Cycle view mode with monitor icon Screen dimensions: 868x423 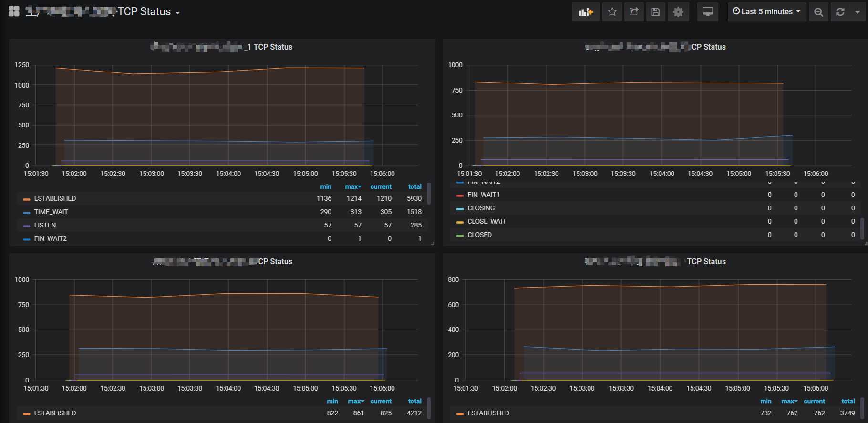pos(708,12)
